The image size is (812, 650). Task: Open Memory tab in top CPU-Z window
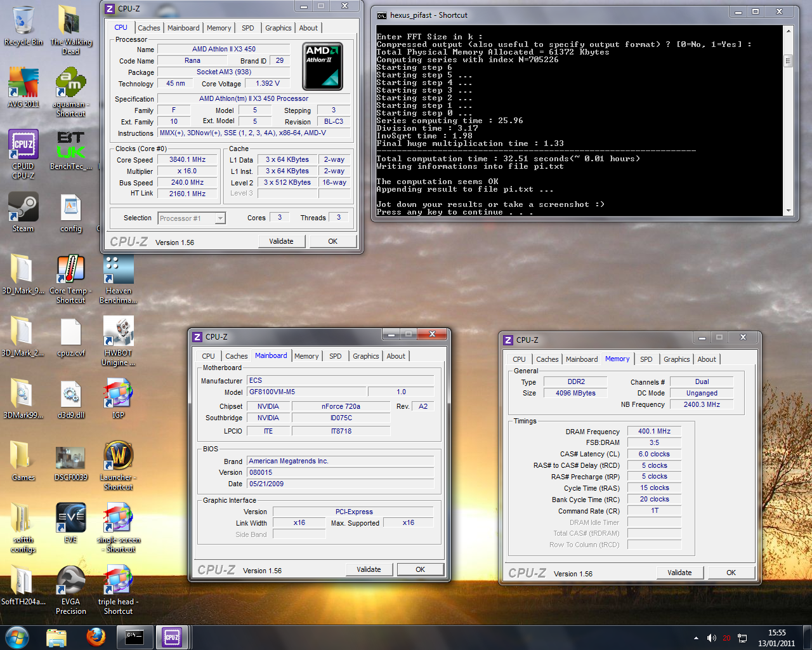(219, 28)
